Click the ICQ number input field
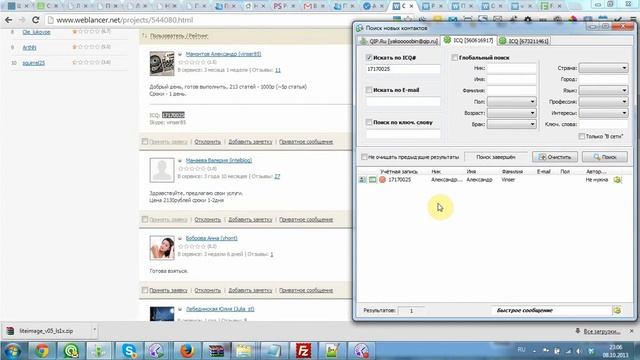This screenshot has width=640, height=360. (403, 69)
